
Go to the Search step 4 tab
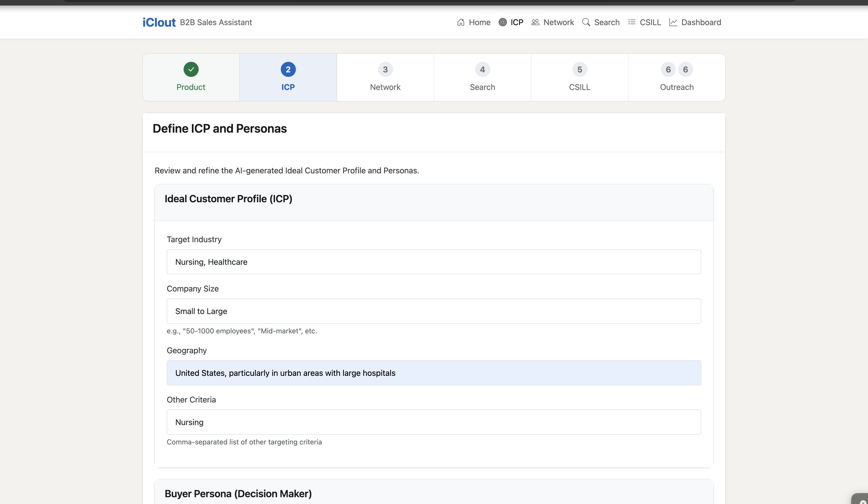click(x=482, y=78)
